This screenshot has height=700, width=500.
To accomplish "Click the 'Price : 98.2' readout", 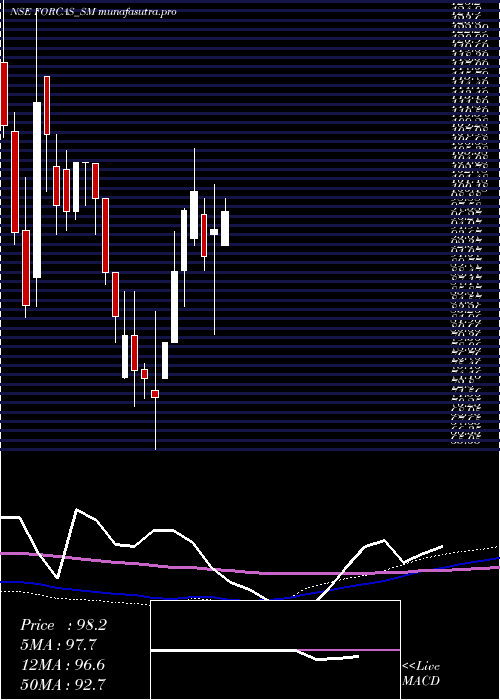I will [63, 625].
